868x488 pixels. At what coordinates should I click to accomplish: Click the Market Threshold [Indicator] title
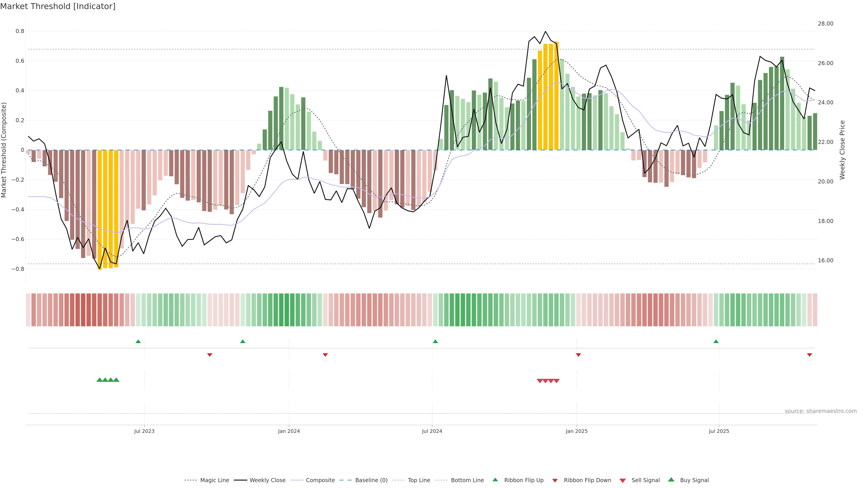[x=58, y=6]
